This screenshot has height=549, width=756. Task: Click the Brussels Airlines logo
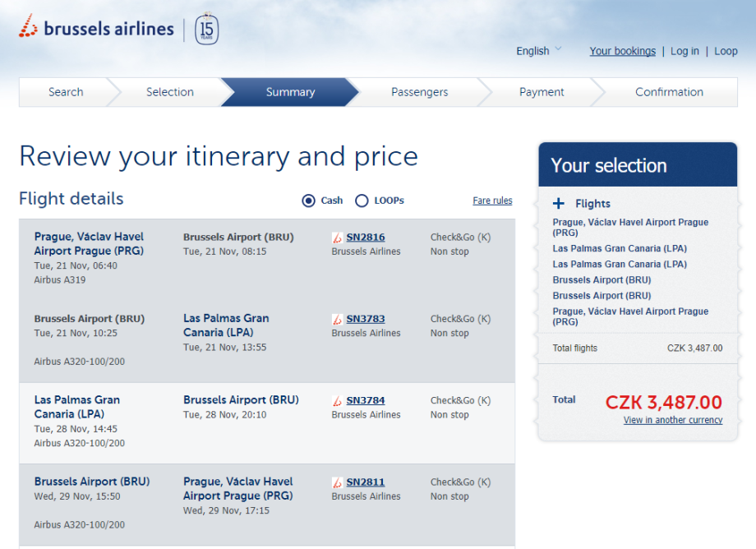(x=95, y=29)
